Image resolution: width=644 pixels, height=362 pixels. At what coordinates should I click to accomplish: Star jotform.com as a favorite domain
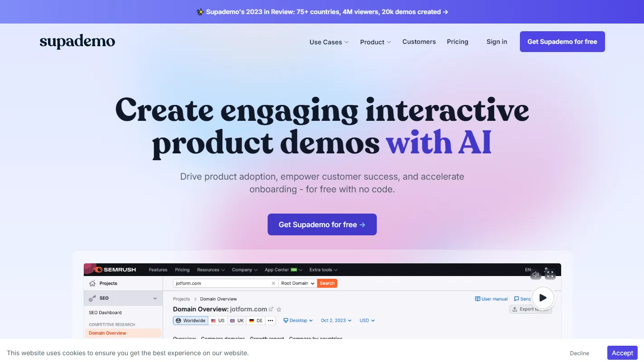[279, 310]
